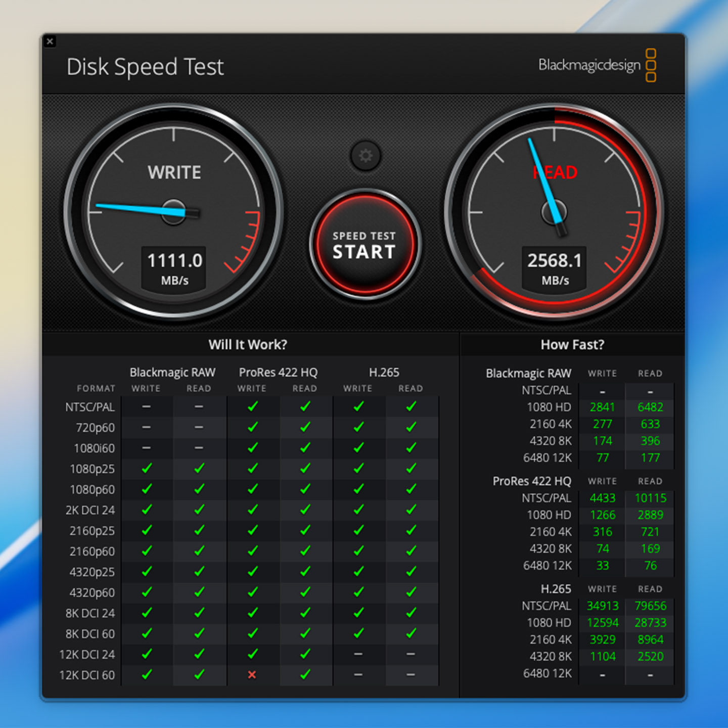This screenshot has width=728, height=728.
Task: Select the 34913 H.265 write value
Action: [602, 606]
